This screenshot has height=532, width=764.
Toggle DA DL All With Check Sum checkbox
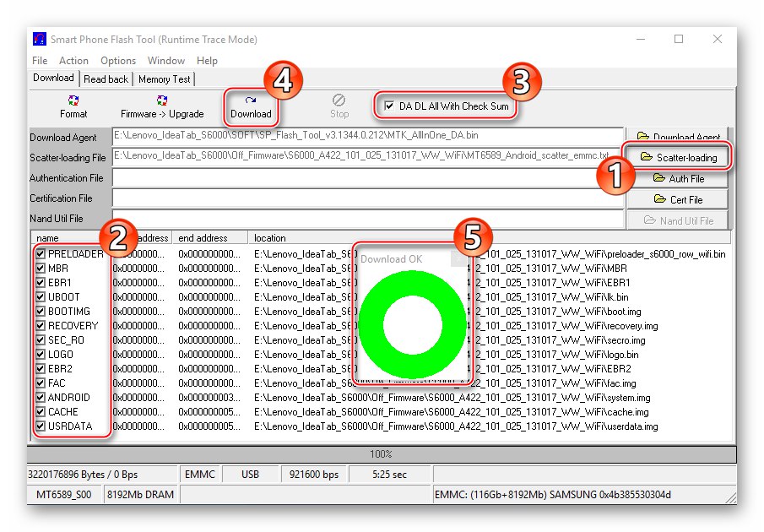point(389,106)
